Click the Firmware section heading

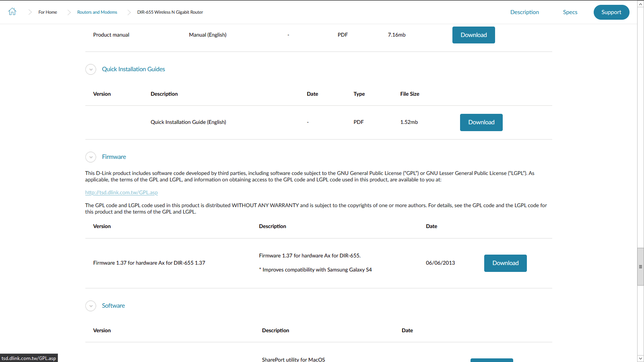(x=114, y=157)
